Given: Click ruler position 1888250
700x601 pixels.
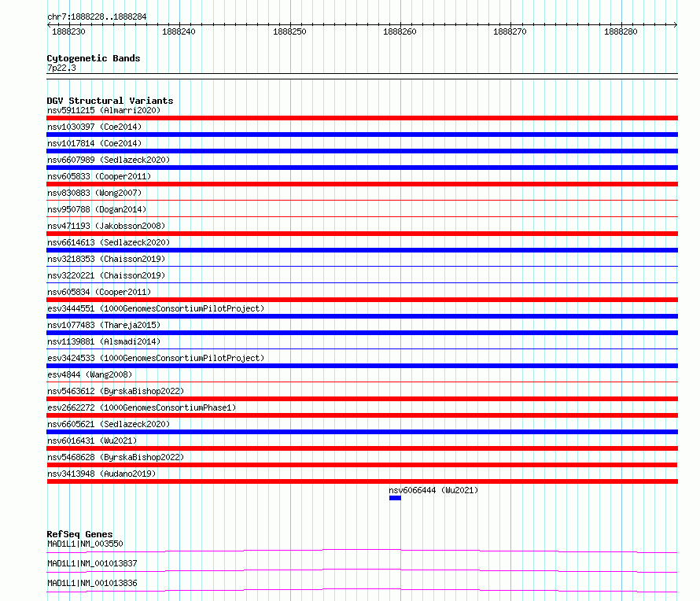Looking at the screenshot, I should (289, 31).
